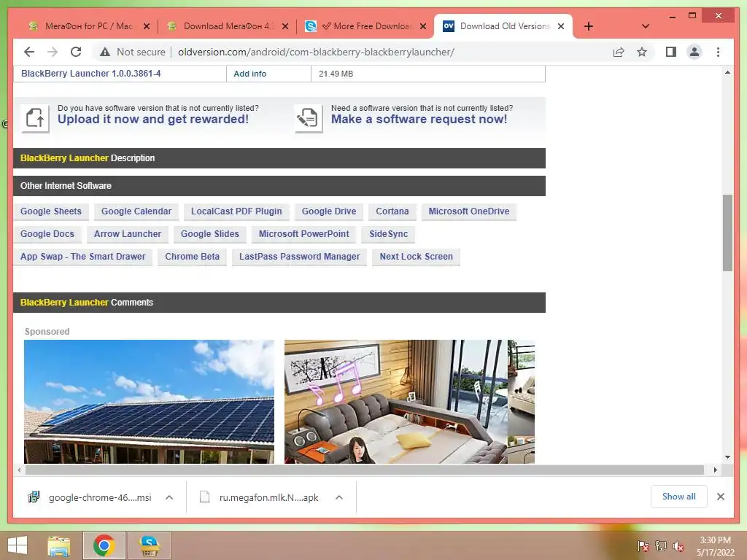Viewport: 747px width, 560px height.
Task: Open the tab search dropdown
Action: [646, 26]
